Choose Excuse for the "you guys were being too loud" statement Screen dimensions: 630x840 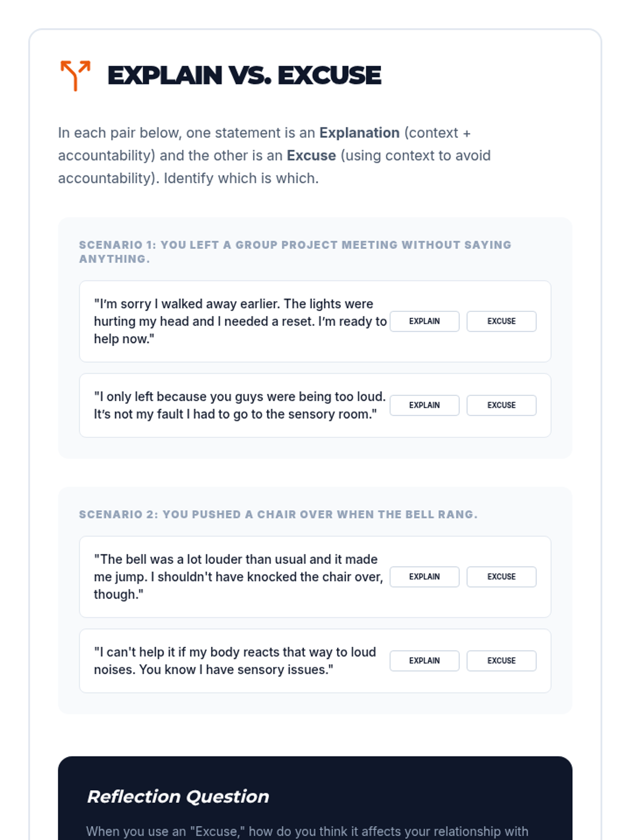[x=501, y=405]
